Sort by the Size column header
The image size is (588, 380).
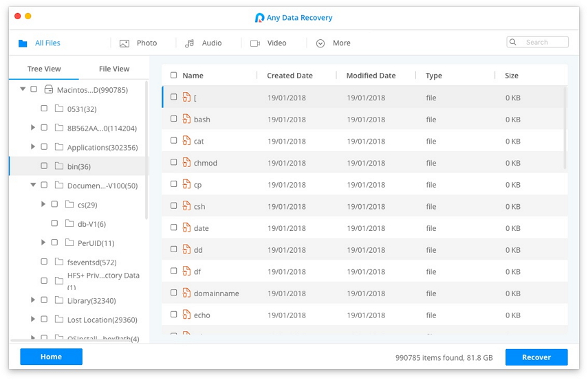click(x=512, y=76)
